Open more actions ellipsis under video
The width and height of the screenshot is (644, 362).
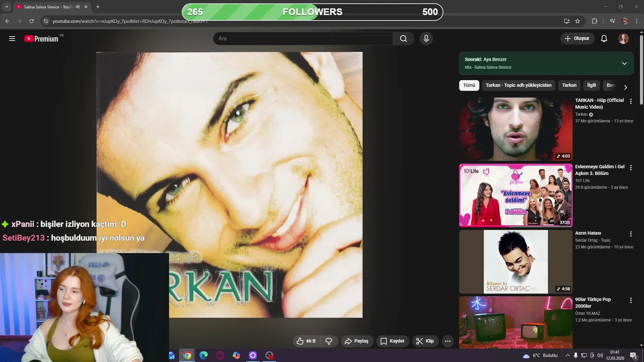coord(447,341)
